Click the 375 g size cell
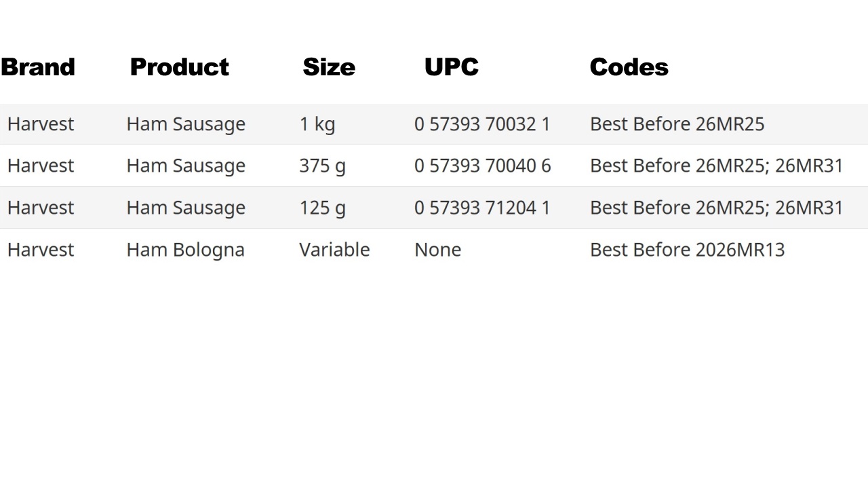 322,167
